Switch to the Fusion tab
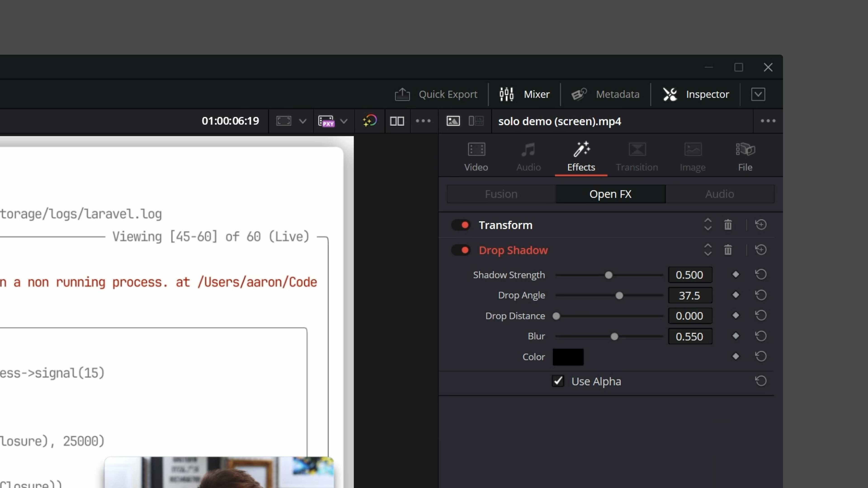The image size is (868, 488). (501, 194)
